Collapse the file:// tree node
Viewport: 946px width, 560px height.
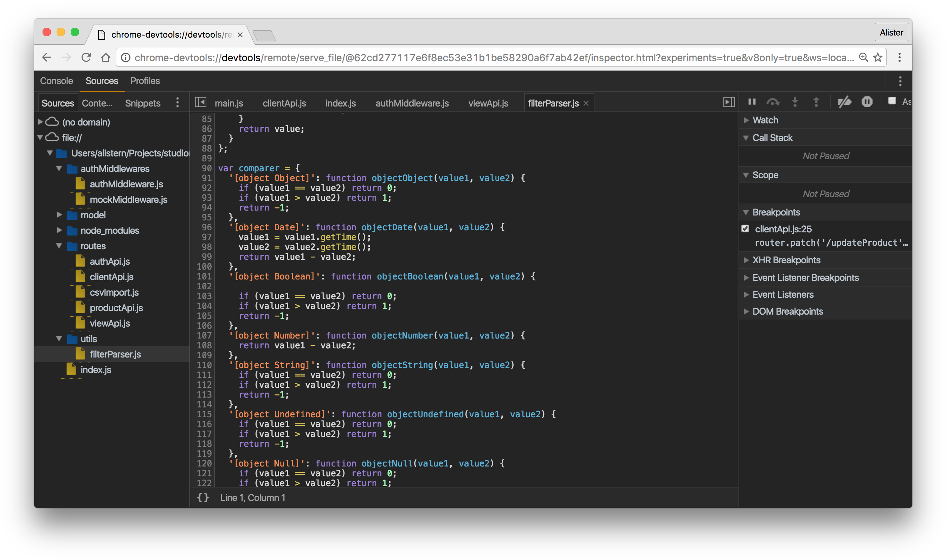click(40, 137)
